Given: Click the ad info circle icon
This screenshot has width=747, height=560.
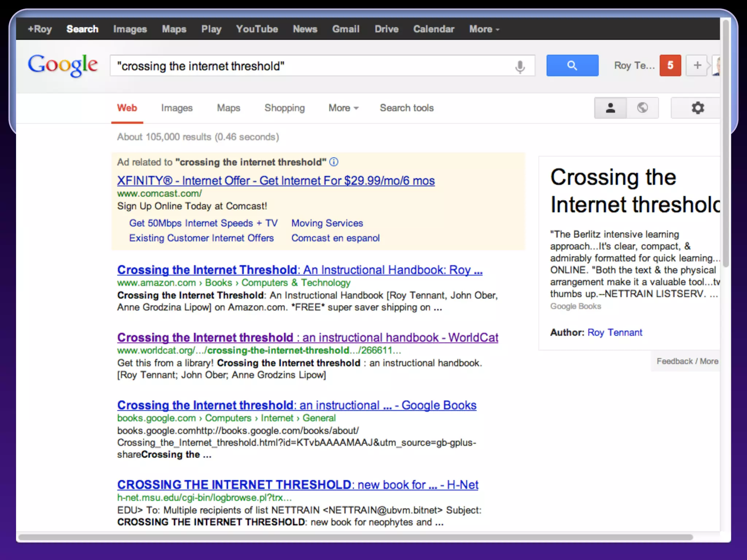Looking at the screenshot, I should (334, 162).
